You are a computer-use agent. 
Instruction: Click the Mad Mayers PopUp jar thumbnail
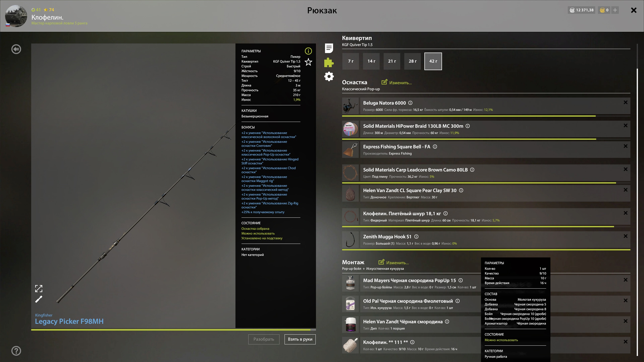pyautogui.click(x=350, y=283)
